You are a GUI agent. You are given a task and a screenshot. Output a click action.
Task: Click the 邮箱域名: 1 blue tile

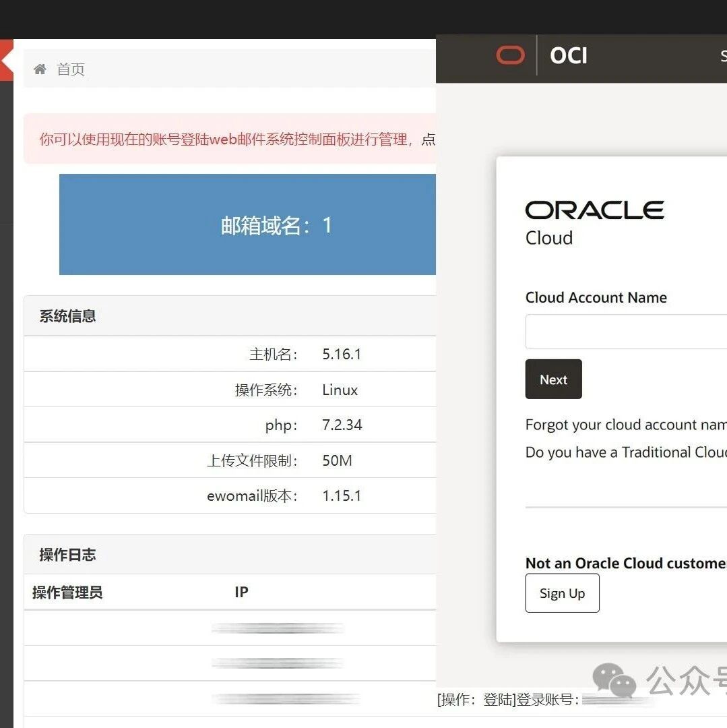pos(247,224)
